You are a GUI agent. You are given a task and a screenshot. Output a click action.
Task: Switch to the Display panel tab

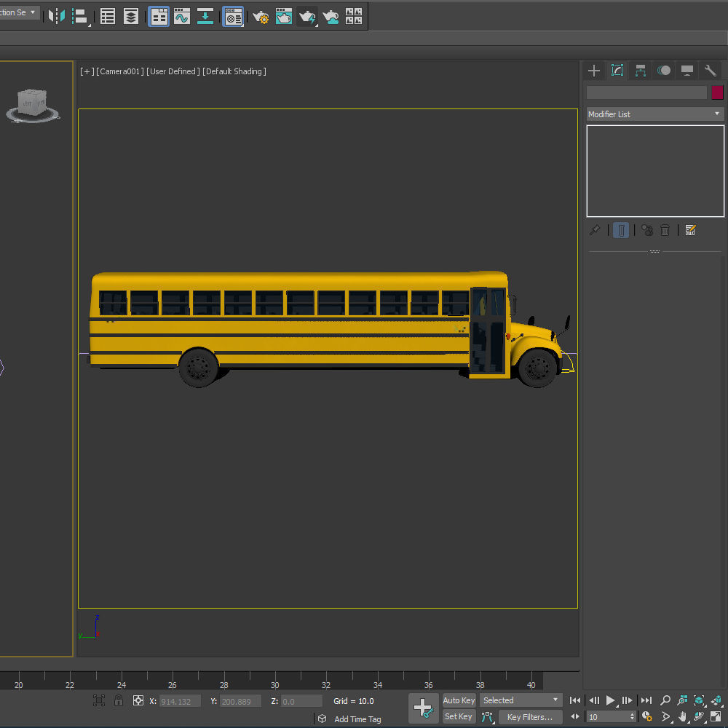click(687, 71)
